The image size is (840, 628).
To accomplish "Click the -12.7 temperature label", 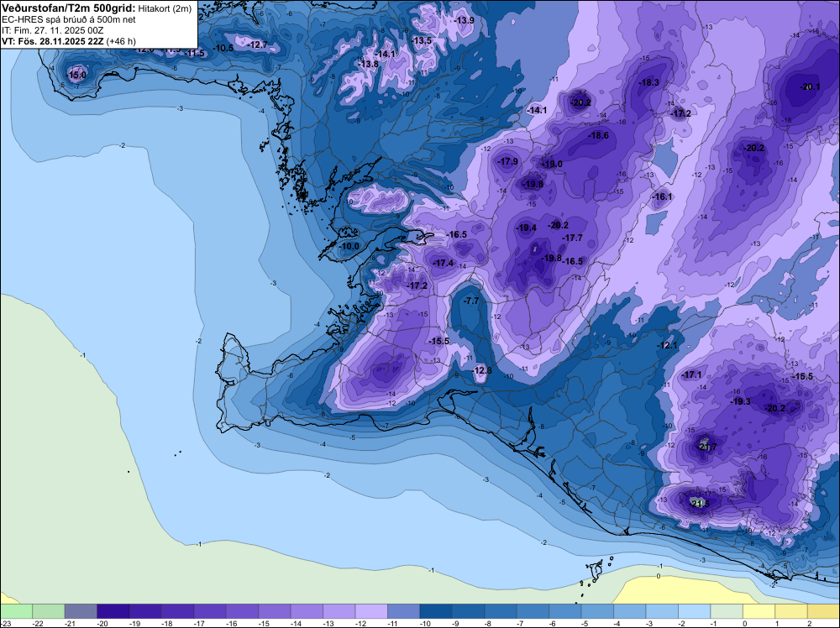I will 257,44.
